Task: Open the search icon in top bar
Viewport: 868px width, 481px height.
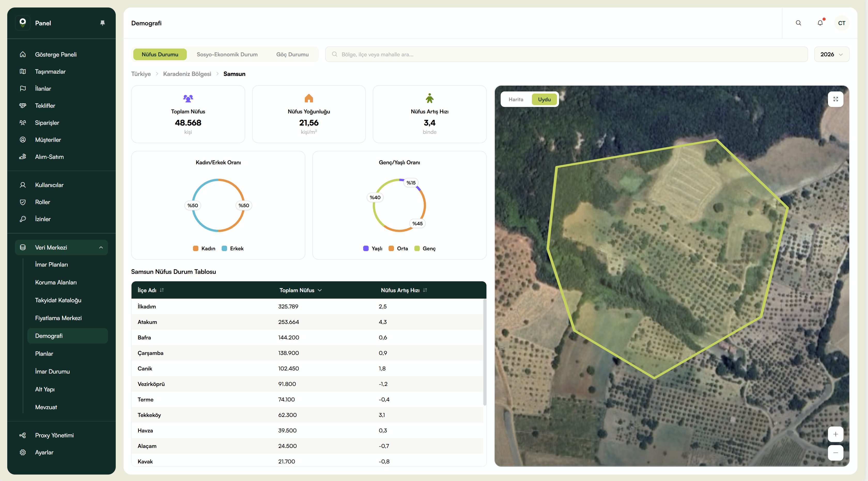Action: (798, 23)
